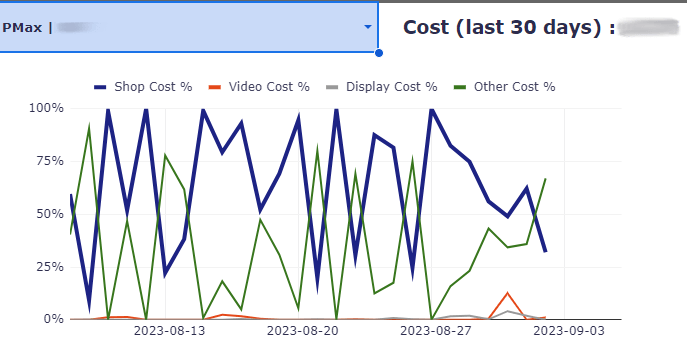The image size is (687, 362).
Task: Click the gray Display Cost legend swatch
Action: pyautogui.click(x=333, y=87)
